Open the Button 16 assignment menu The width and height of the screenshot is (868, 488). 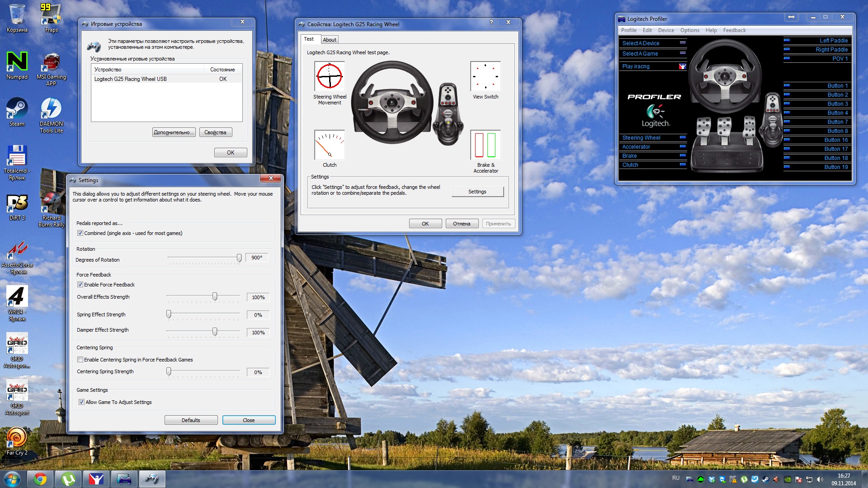point(816,140)
